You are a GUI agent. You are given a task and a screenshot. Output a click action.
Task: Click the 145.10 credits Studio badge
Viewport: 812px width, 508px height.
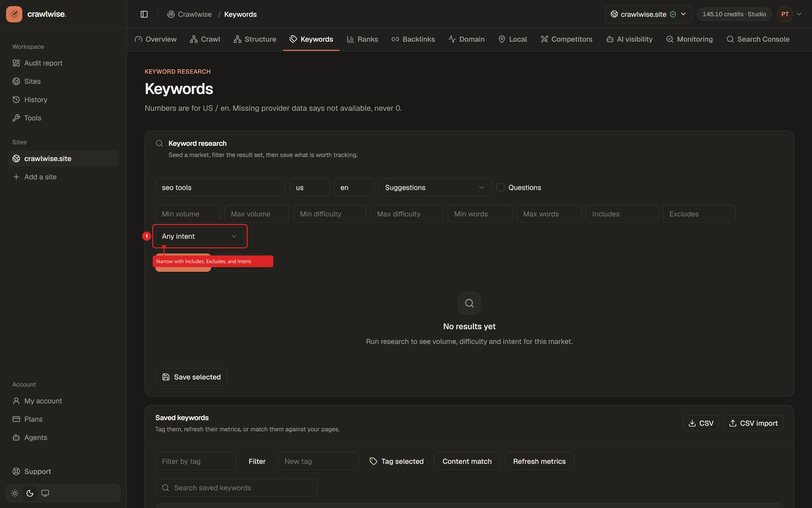(x=734, y=14)
